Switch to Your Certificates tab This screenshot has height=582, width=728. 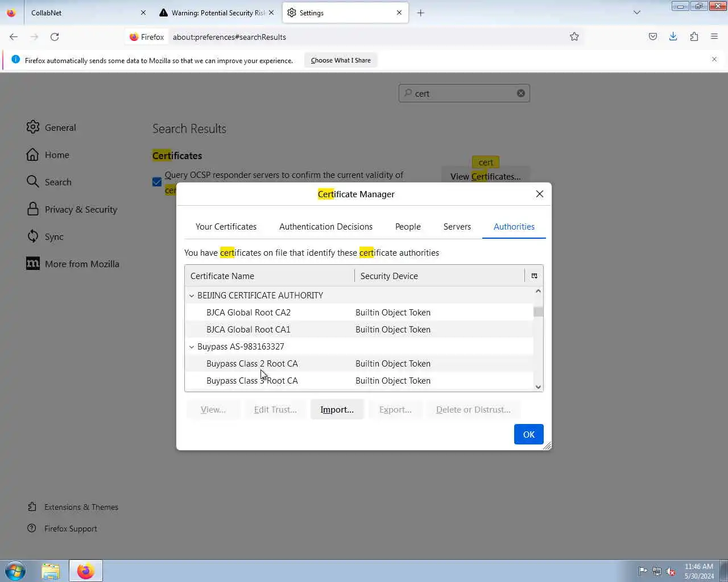point(226,227)
